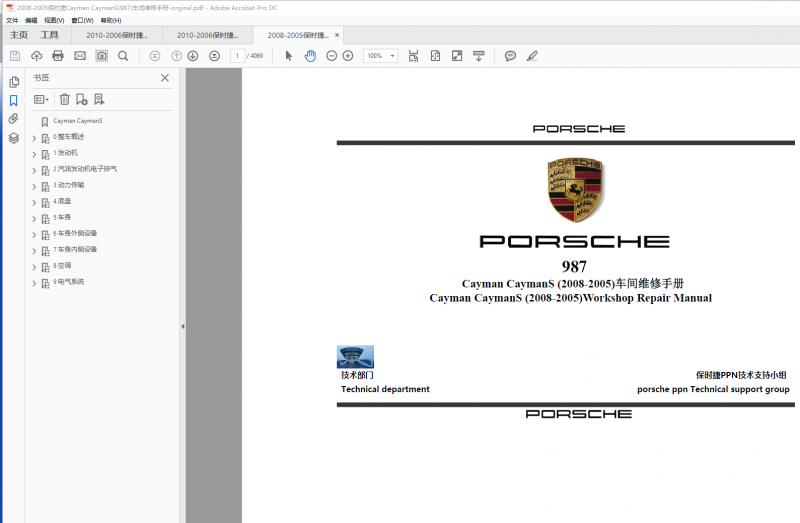Click the fit one full page icon
The height and width of the screenshot is (523, 800).
point(435,56)
